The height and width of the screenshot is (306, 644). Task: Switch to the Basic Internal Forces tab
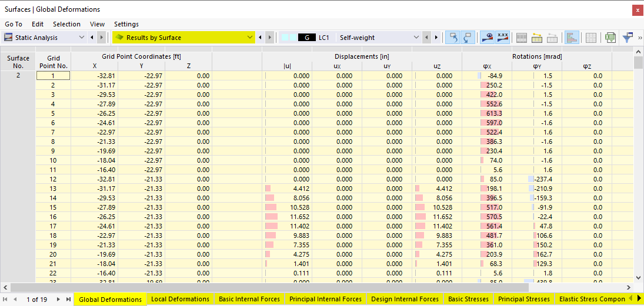point(249,299)
